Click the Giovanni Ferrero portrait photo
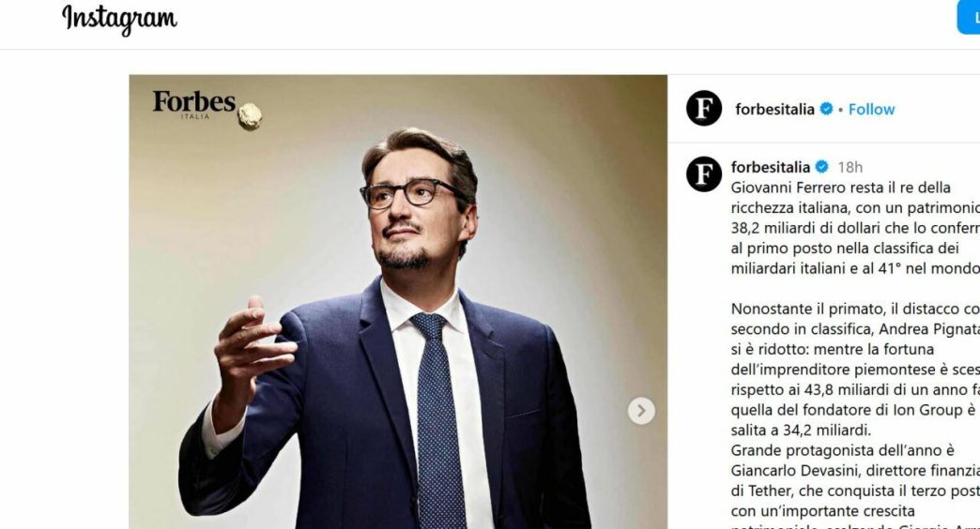The height and width of the screenshot is (529, 980). (x=398, y=302)
